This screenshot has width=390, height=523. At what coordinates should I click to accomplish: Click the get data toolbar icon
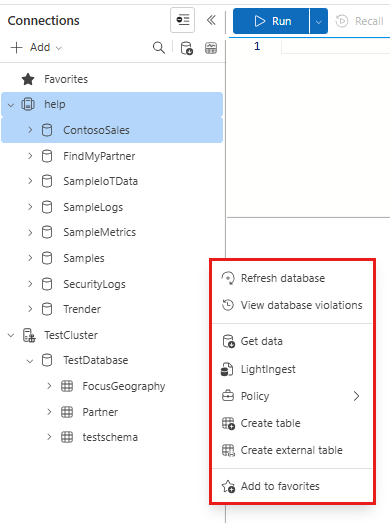click(x=187, y=48)
